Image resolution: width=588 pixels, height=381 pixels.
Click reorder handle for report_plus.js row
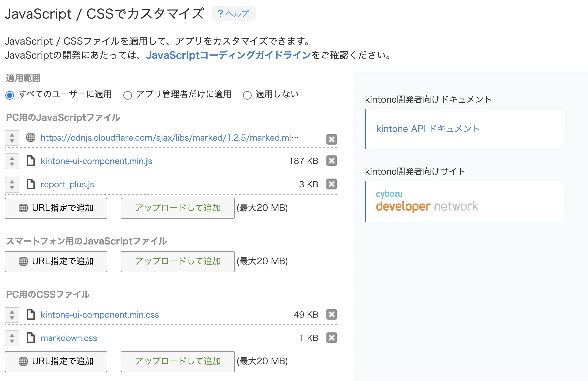click(12, 185)
